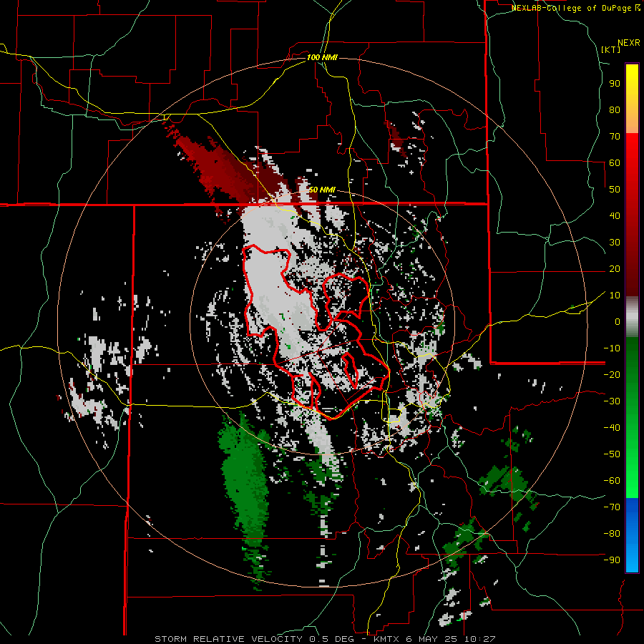Select the 60 value on velocity scale
This screenshot has height=644, width=644.
(615, 162)
